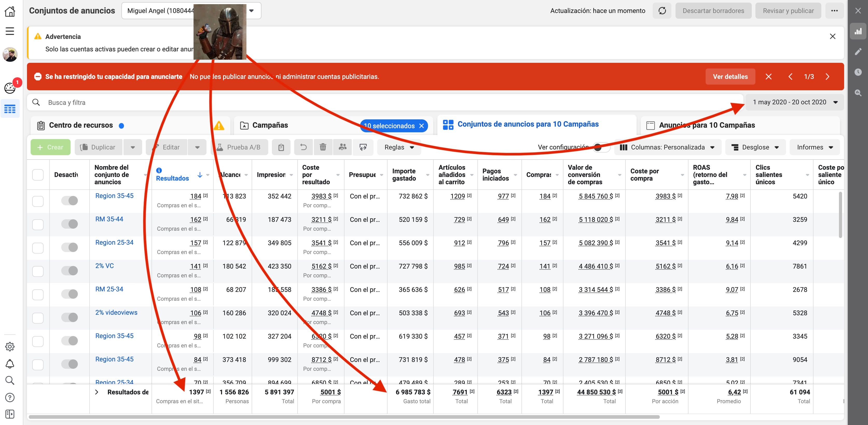Open the home icon in left sidebar
The width and height of the screenshot is (868, 425).
10,11
